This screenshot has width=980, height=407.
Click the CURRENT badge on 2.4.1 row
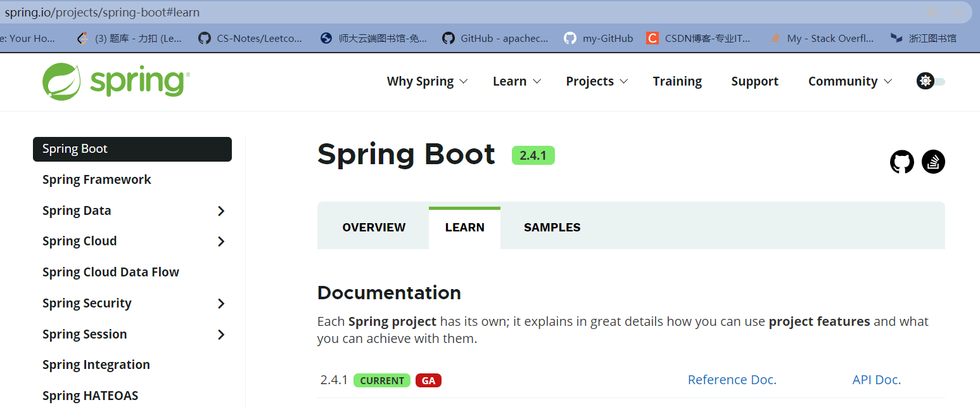[382, 380]
